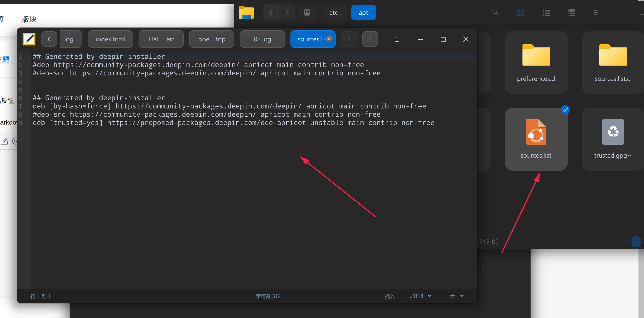Open the text editor hamburger menu
The image size is (644, 318).
pos(397,39)
